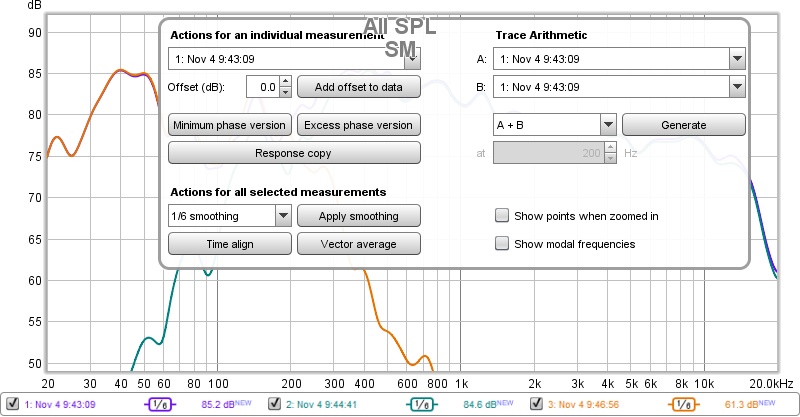Open Trace Arithmetic A measurement dropdown

(737, 59)
